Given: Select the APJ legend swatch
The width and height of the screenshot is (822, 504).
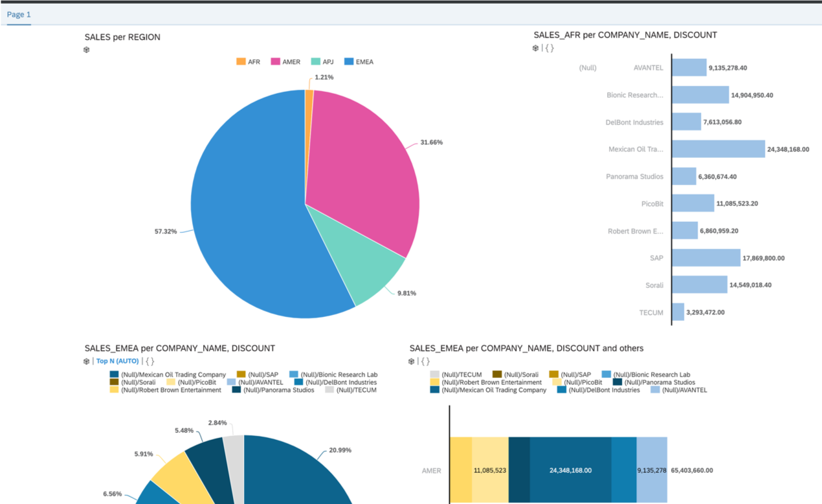Looking at the screenshot, I should click(x=316, y=62).
